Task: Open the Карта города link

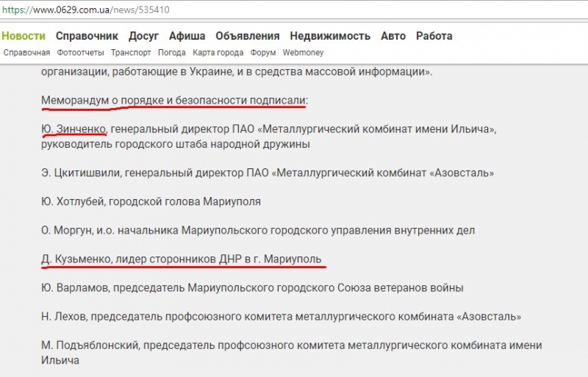Action: click(218, 53)
